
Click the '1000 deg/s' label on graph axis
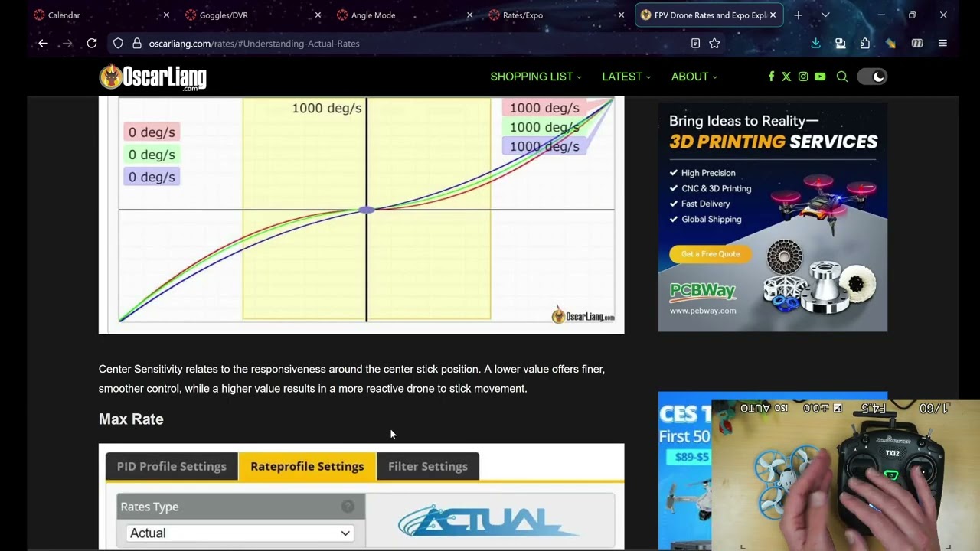pos(327,108)
